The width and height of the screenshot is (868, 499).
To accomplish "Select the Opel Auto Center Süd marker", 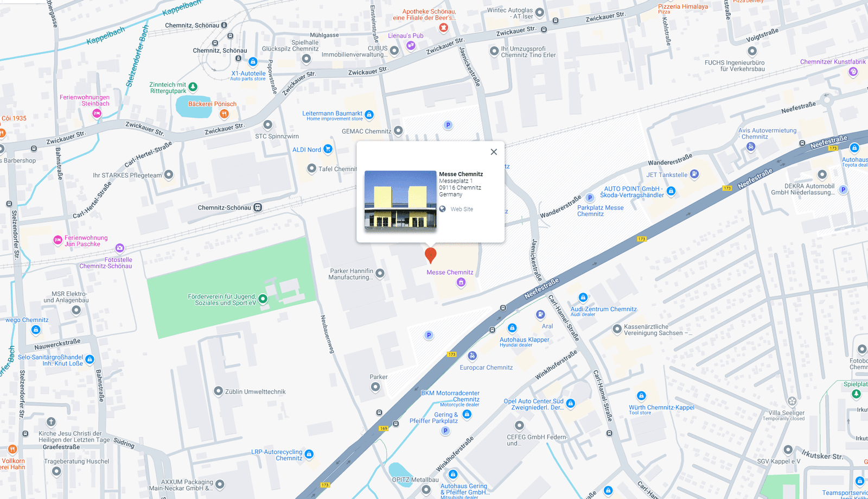I will pyautogui.click(x=571, y=403).
